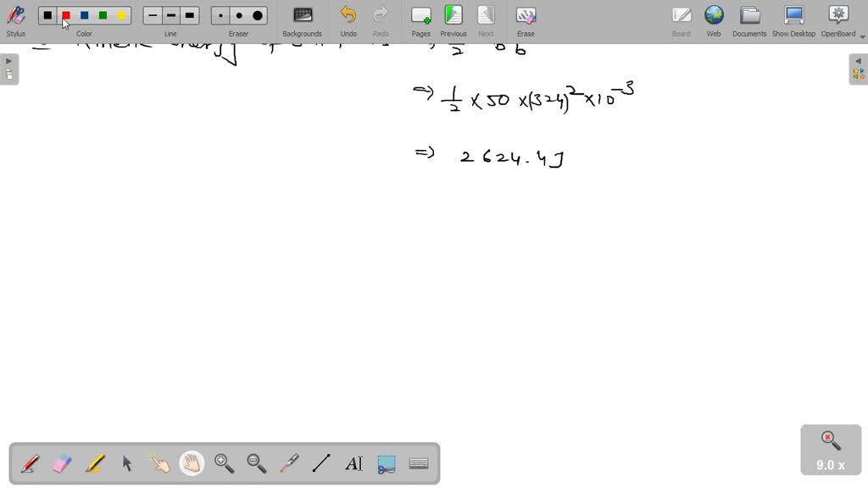
Task: Show the virtual keyboard
Action: click(418, 463)
